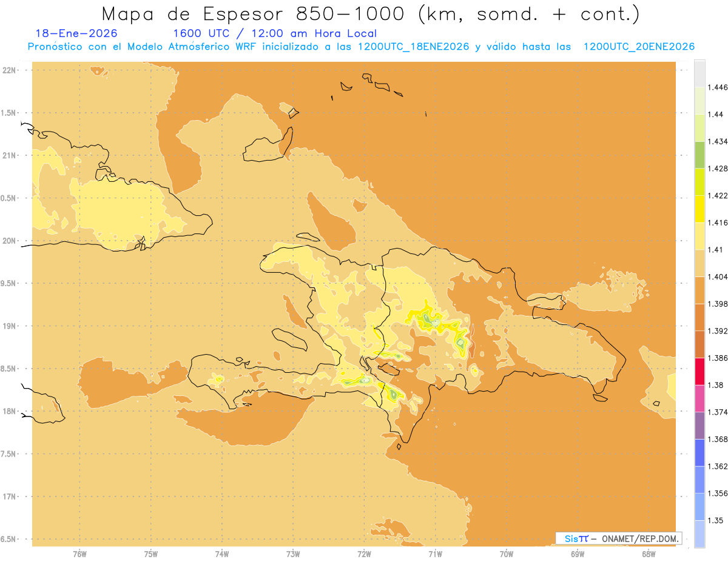Click the '1600 UTC / 12:00 am Hora Local' text
The width and height of the screenshot is (728, 562).
[x=275, y=33]
